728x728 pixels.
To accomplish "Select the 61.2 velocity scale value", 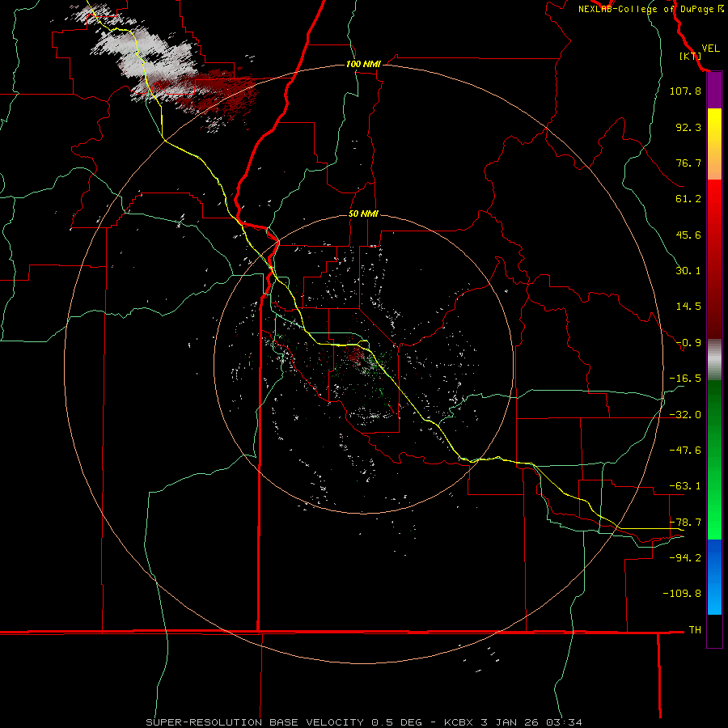I will 688,199.
